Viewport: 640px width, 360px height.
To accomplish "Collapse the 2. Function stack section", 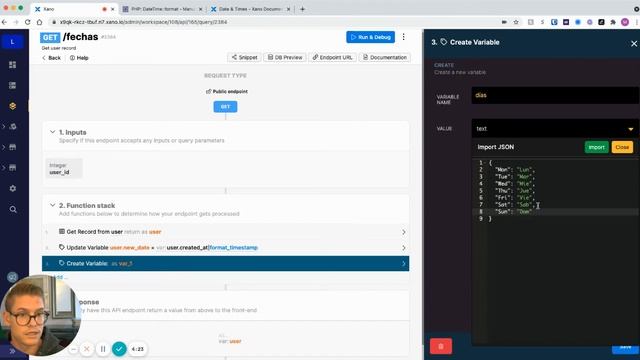I will pyautogui.click(x=52, y=205).
